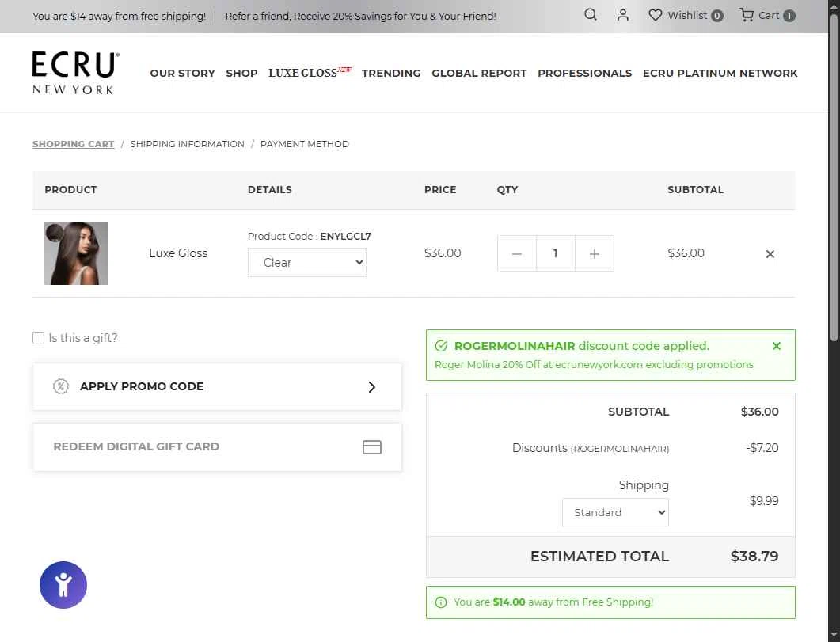Click the Cart count badge
Image resolution: width=840 pixels, height=642 pixels.
789,16
